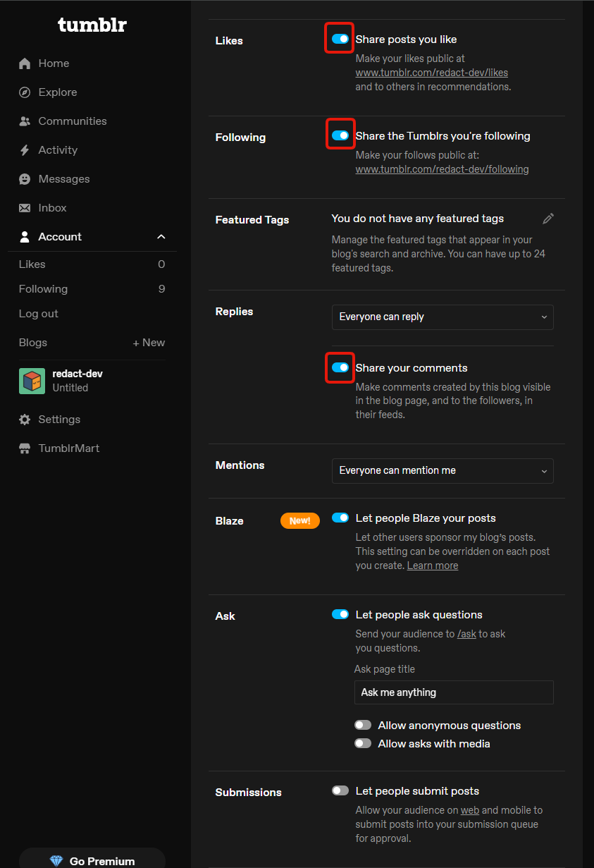Screen dimensions: 594x868
Task: Open Communities section
Action: click(73, 121)
